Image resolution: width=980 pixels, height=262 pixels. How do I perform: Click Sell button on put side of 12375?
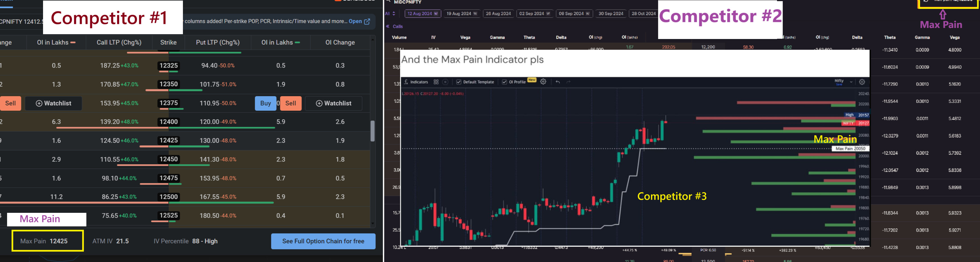click(x=291, y=103)
